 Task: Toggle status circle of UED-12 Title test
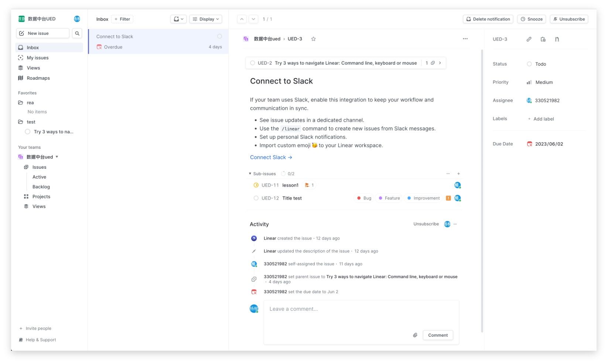click(x=256, y=198)
